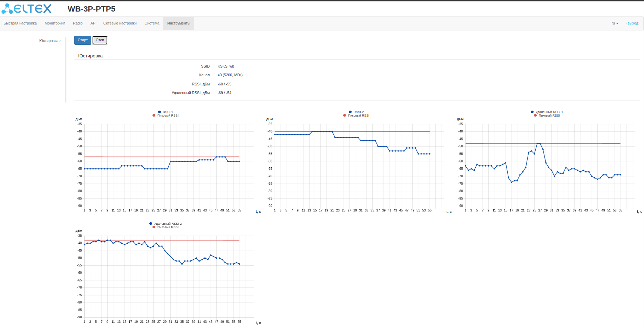This screenshot has height=328, width=644.
Task: Hide Пиковый RSSI red marker in RSSI-2 chart
Action: 345,116
